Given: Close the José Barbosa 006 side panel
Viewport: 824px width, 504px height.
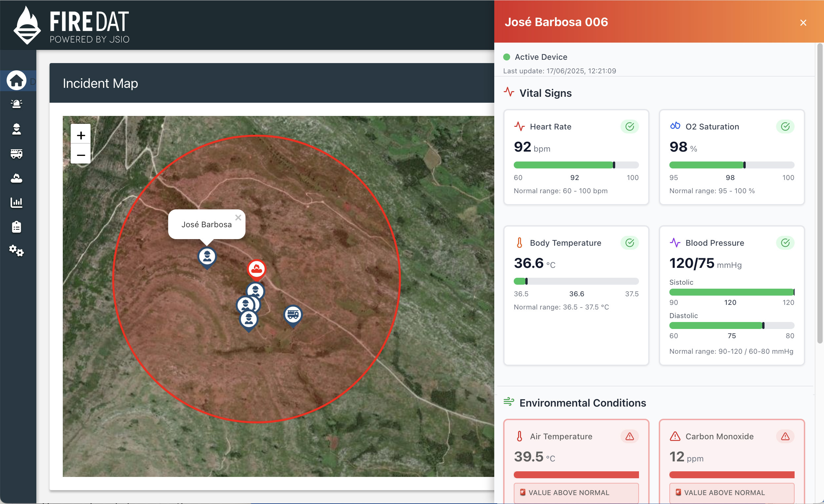Looking at the screenshot, I should coord(803,22).
